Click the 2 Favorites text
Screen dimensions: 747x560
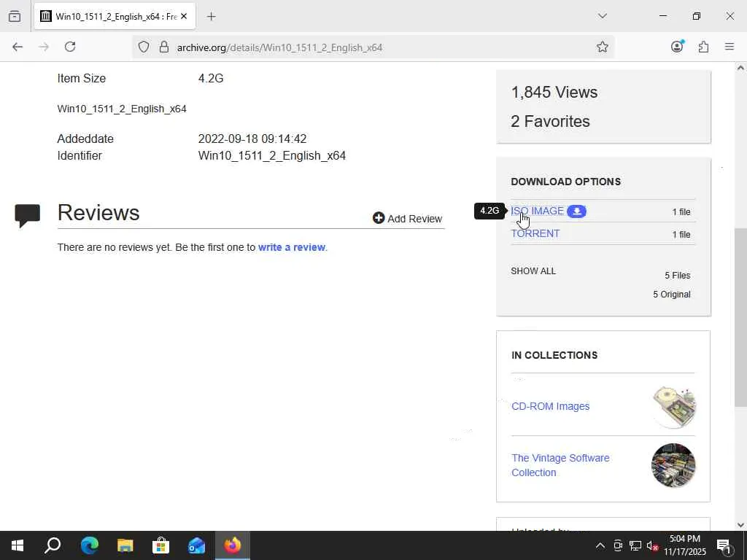pos(550,121)
